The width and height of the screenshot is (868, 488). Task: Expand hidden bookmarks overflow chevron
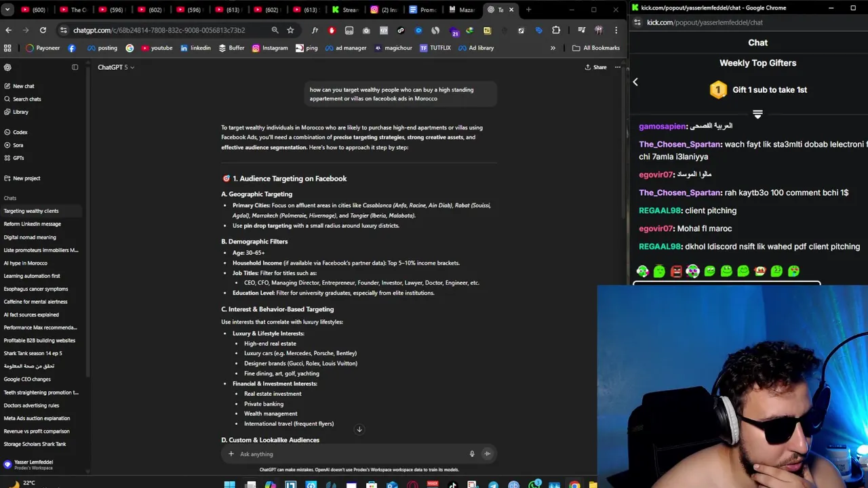pyautogui.click(x=553, y=48)
